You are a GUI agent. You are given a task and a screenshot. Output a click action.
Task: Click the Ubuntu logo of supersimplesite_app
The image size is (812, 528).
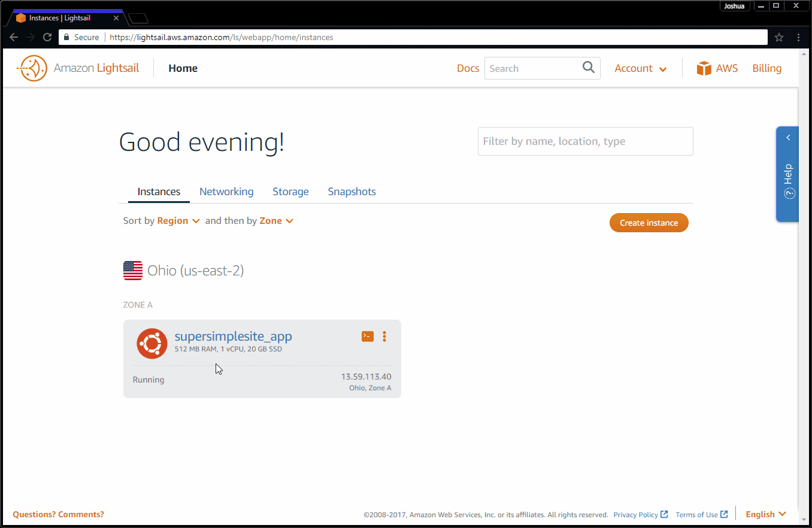(x=152, y=344)
